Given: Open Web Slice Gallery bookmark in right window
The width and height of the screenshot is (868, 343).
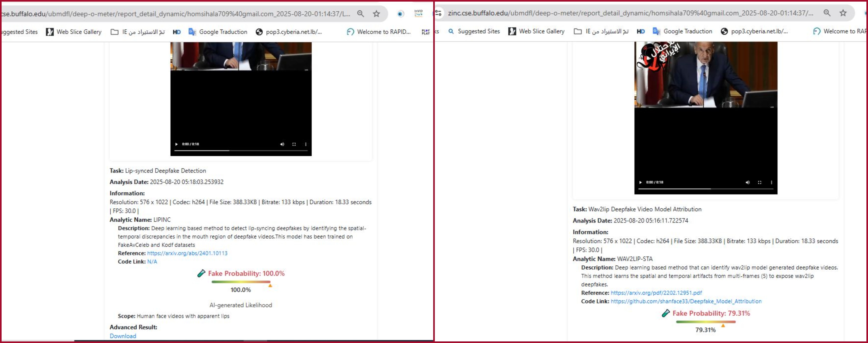Looking at the screenshot, I should click(536, 31).
